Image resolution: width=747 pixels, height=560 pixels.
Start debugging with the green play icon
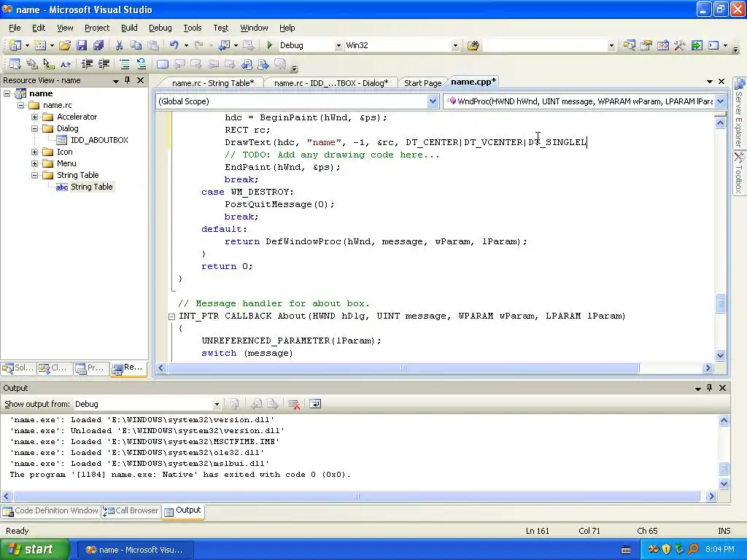point(270,45)
